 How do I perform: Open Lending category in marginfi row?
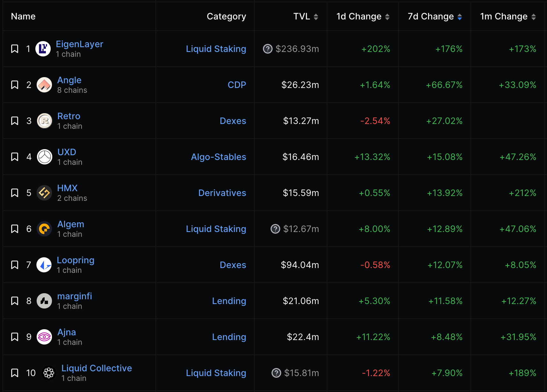[x=229, y=301]
